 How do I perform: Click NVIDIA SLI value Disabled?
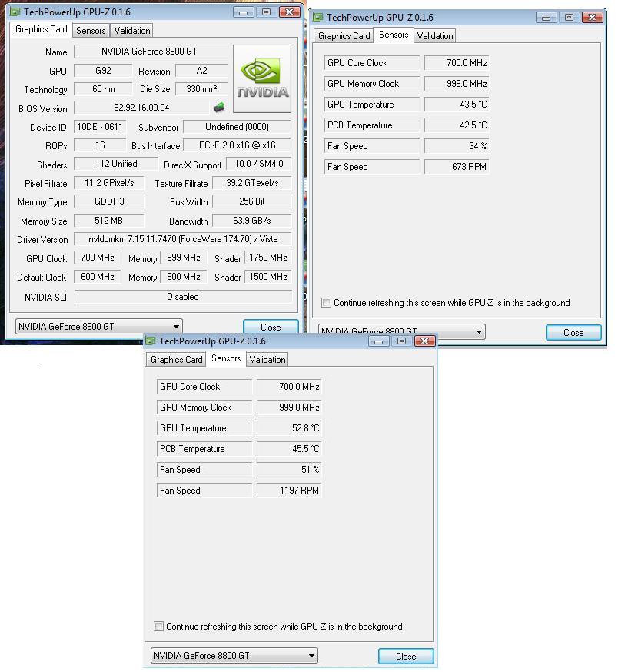point(183,297)
